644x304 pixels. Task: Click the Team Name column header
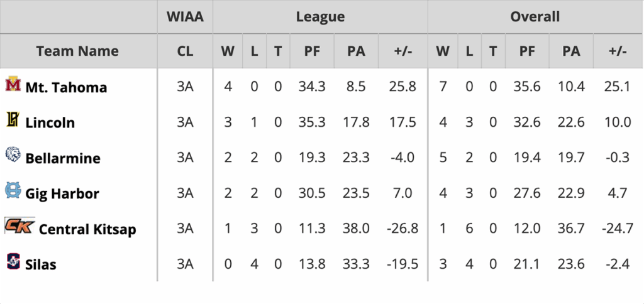click(77, 52)
